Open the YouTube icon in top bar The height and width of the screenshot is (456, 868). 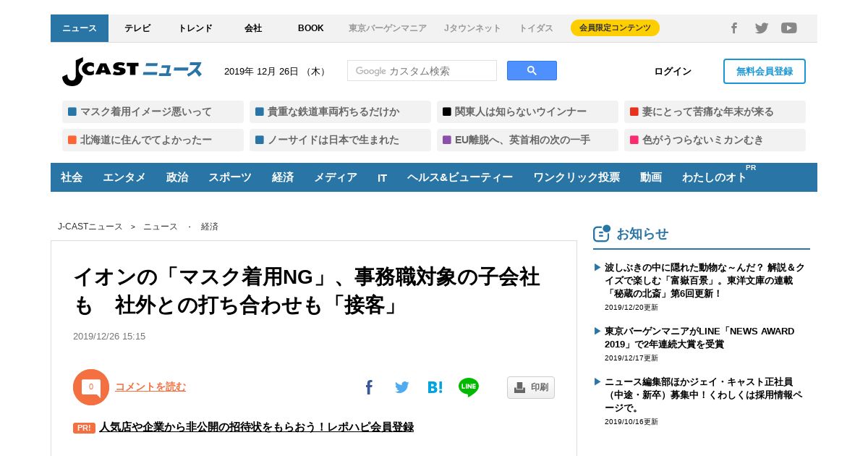tap(789, 28)
